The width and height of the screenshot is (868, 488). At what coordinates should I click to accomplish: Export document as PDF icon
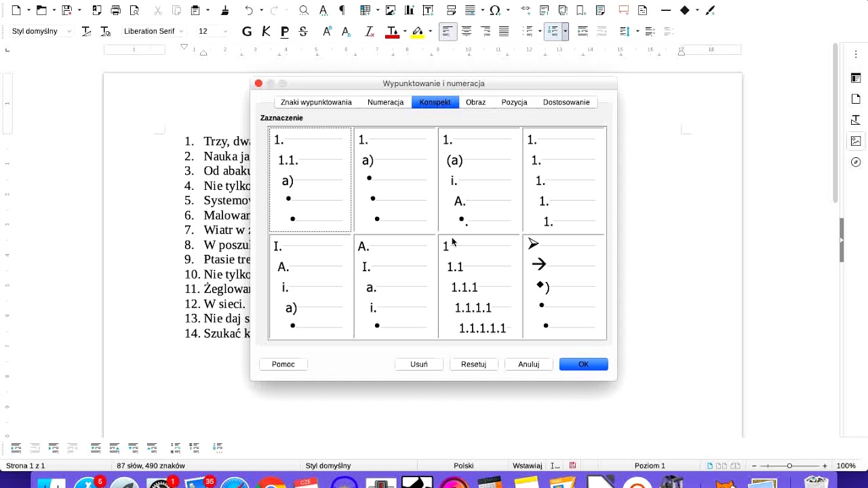point(97,10)
